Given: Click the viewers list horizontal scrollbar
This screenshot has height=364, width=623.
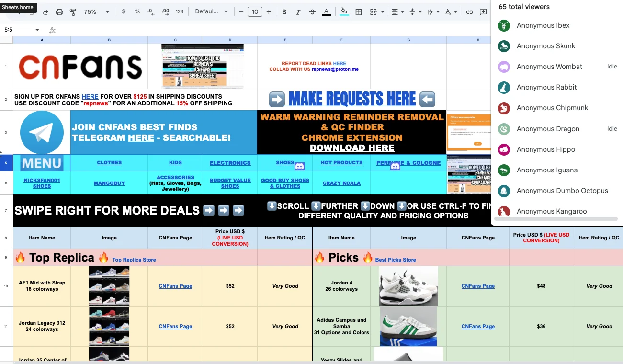Looking at the screenshot, I should pyautogui.click(x=555, y=219).
